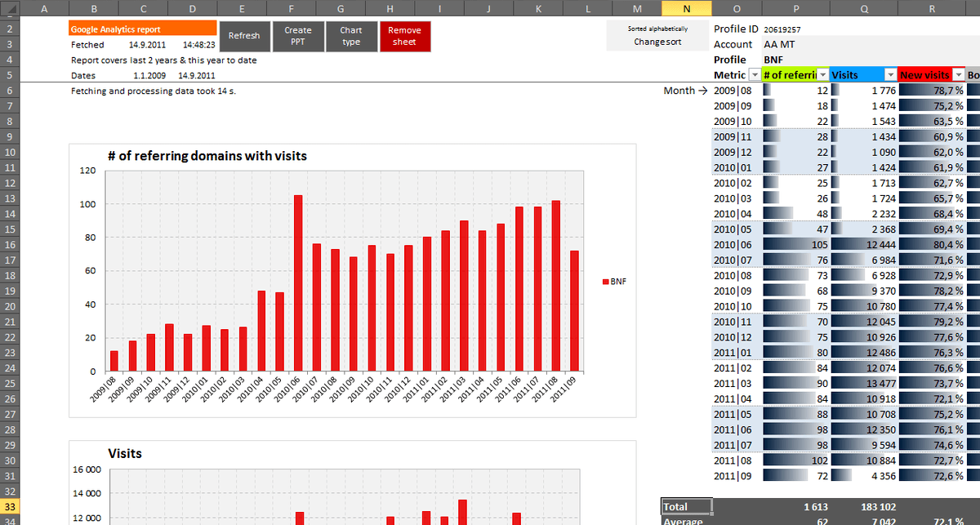Image resolution: width=980 pixels, height=525 pixels.
Task: Open the # of referring filter dropdown
Action: coord(822,75)
